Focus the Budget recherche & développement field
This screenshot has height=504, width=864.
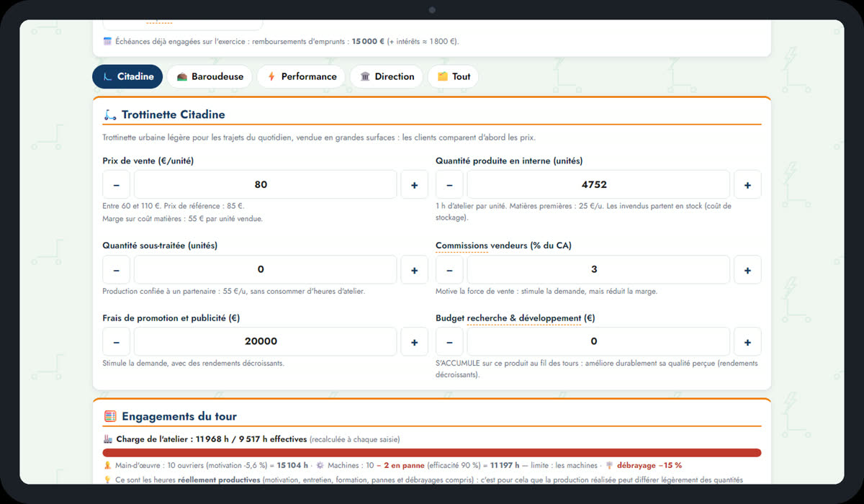click(x=598, y=342)
